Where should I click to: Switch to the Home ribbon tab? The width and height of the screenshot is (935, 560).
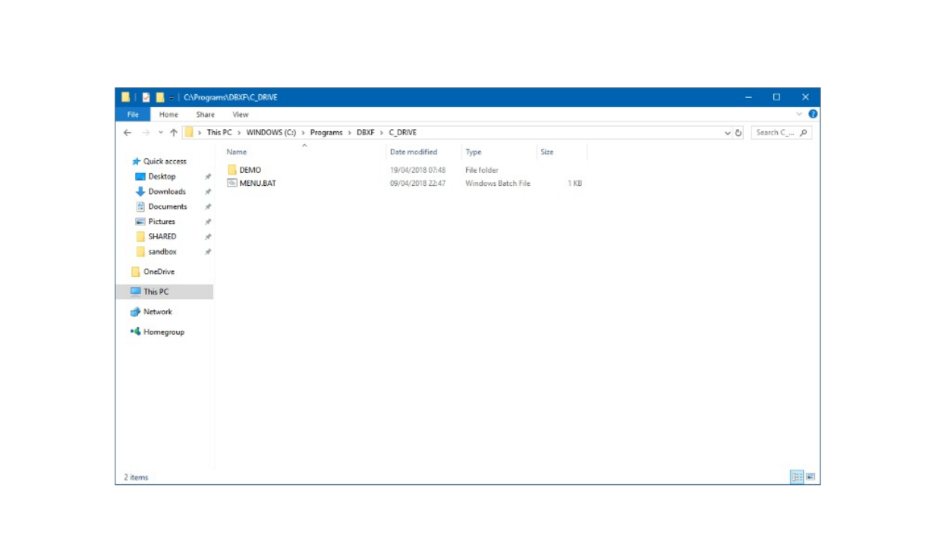tap(168, 115)
